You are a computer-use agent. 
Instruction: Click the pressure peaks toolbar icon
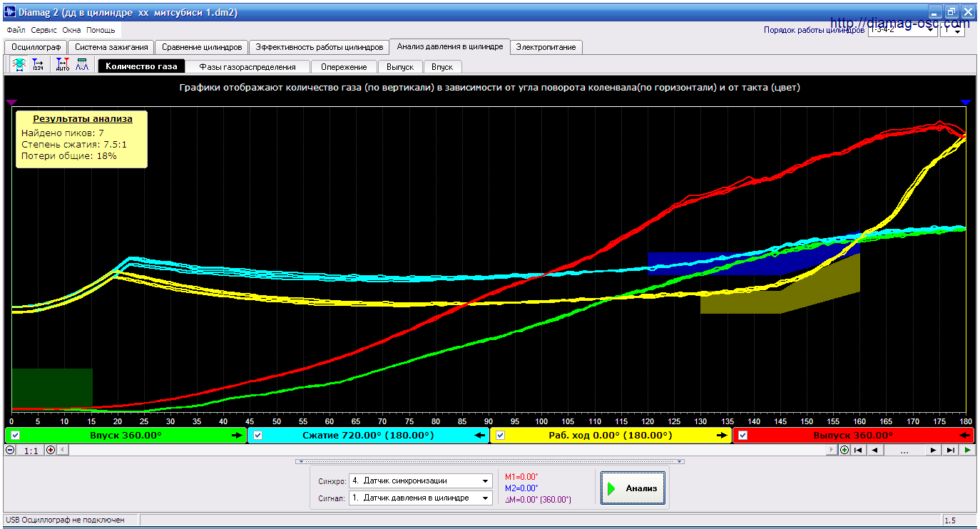(x=81, y=66)
